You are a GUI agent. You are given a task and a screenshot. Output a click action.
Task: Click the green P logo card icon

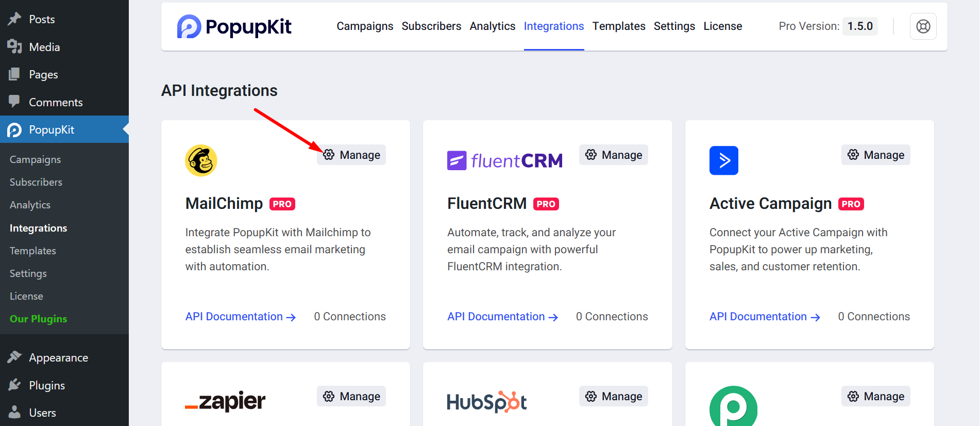[x=733, y=406]
